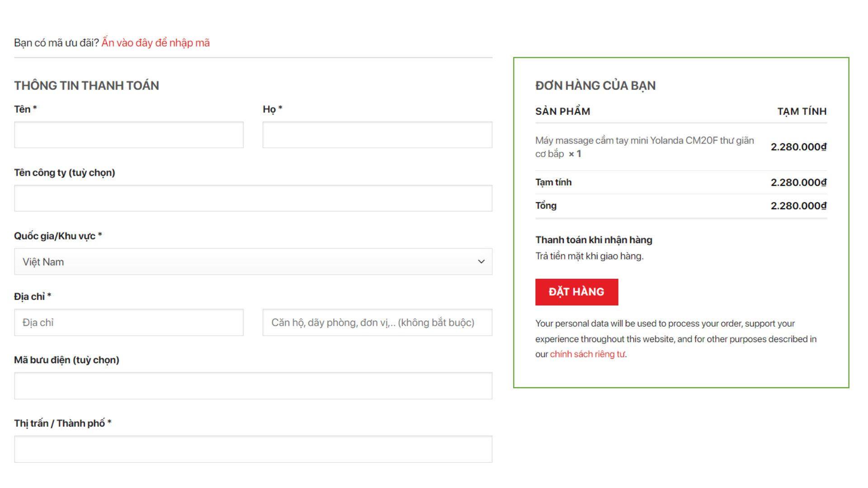Focus the Tên công ty input
The width and height of the screenshot is (868, 488).
click(253, 198)
